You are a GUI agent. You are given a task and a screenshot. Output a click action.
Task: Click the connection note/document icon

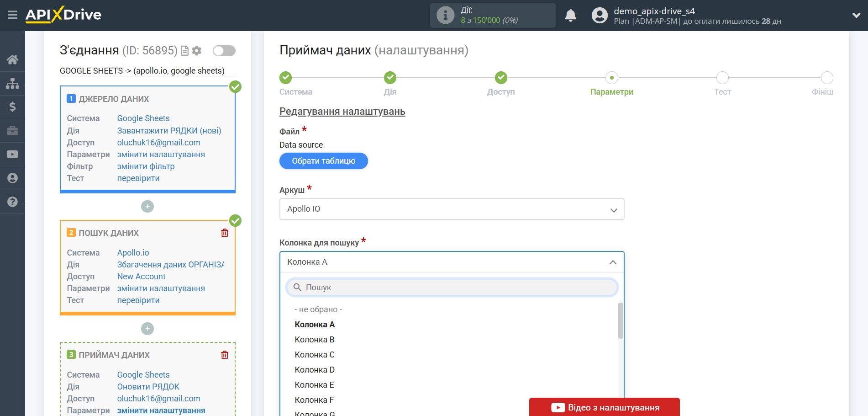point(184,51)
